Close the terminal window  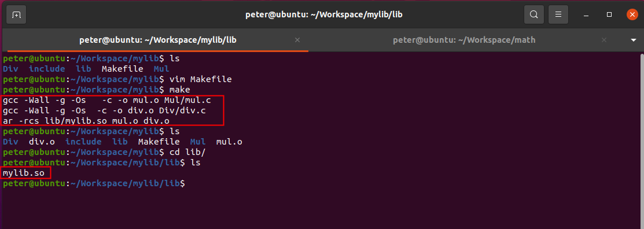point(632,15)
